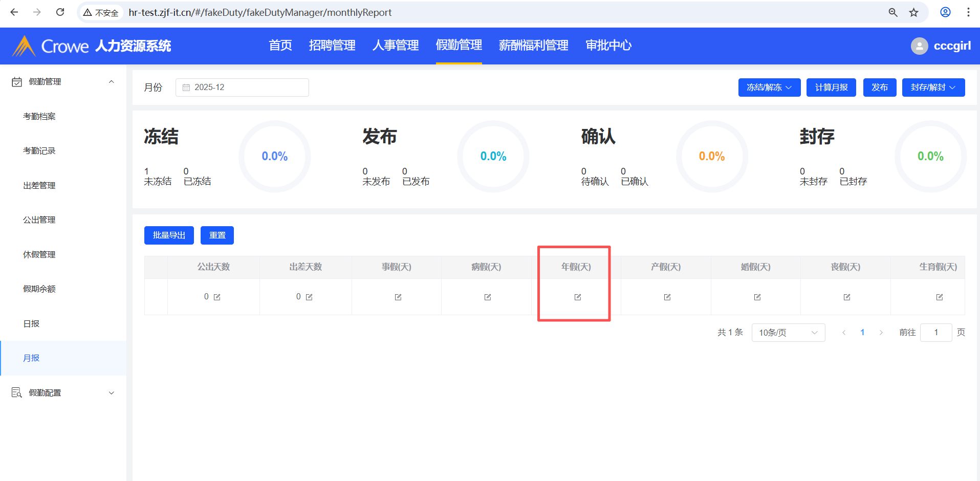
Task: Click the 发布 0.0% progress circle
Action: click(x=493, y=157)
